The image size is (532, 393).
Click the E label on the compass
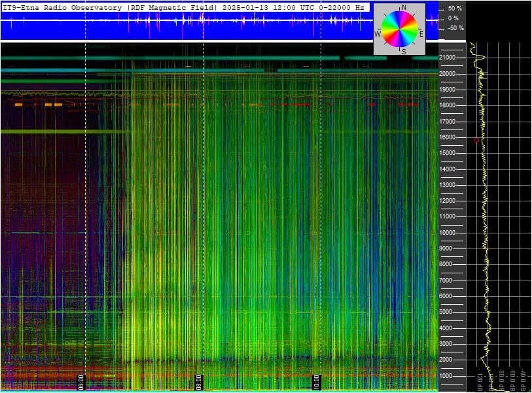pyautogui.click(x=421, y=33)
